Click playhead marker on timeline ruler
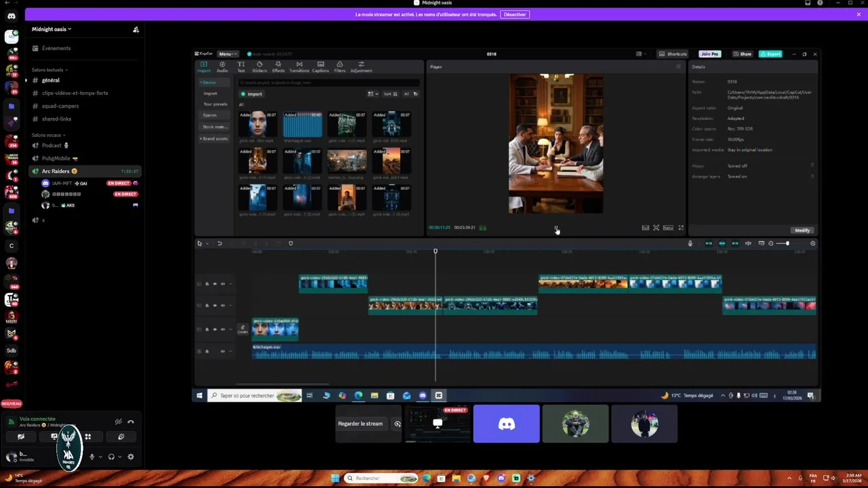This screenshot has width=868, height=488. coord(435,251)
